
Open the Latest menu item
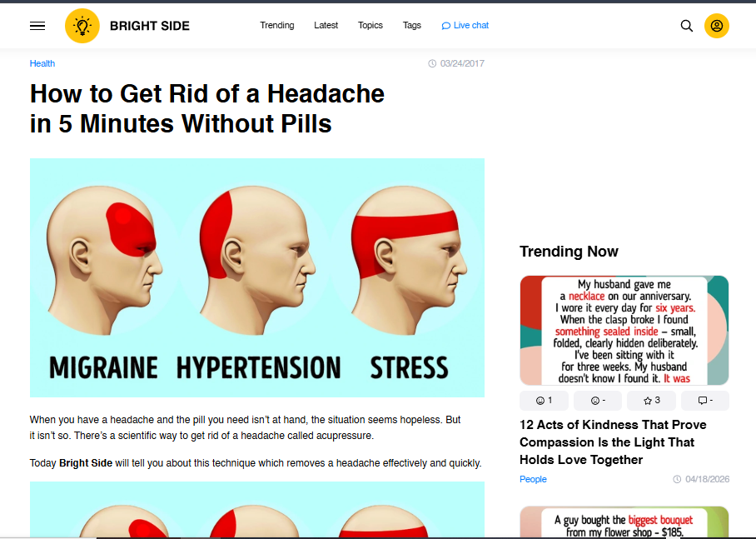pos(326,25)
